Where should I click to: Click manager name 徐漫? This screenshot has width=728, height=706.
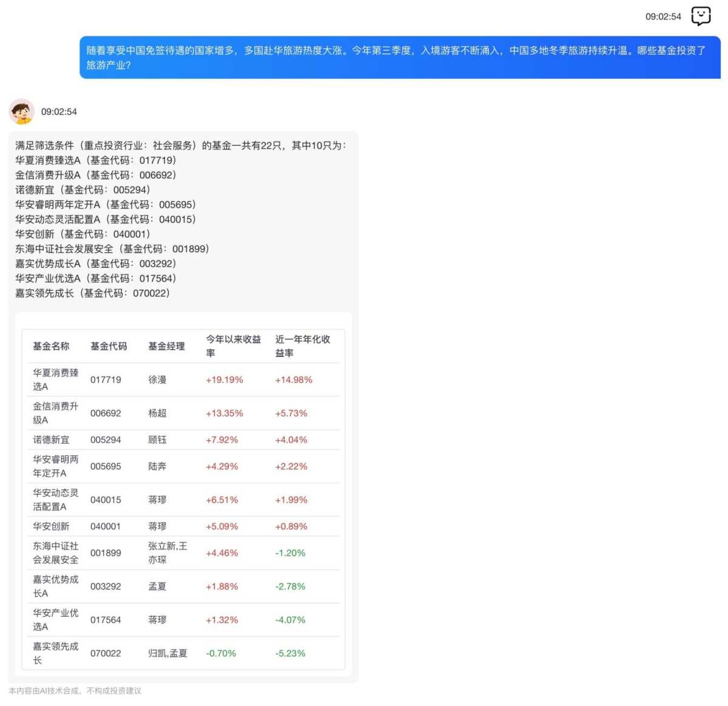(157, 380)
